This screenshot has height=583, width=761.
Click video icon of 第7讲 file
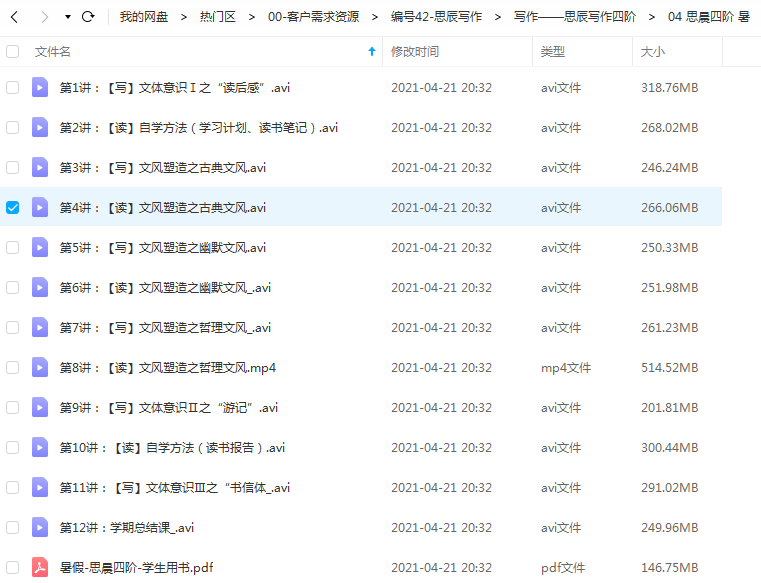point(40,328)
